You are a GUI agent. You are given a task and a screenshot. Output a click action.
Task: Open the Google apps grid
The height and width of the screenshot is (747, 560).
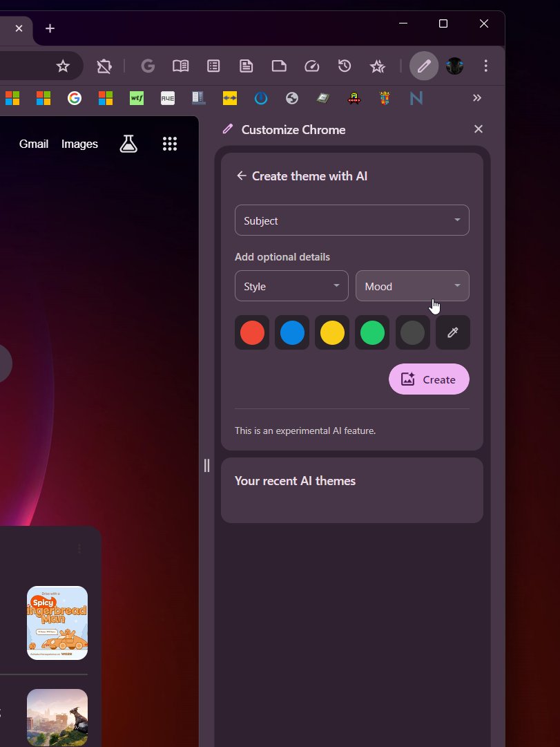pos(170,144)
